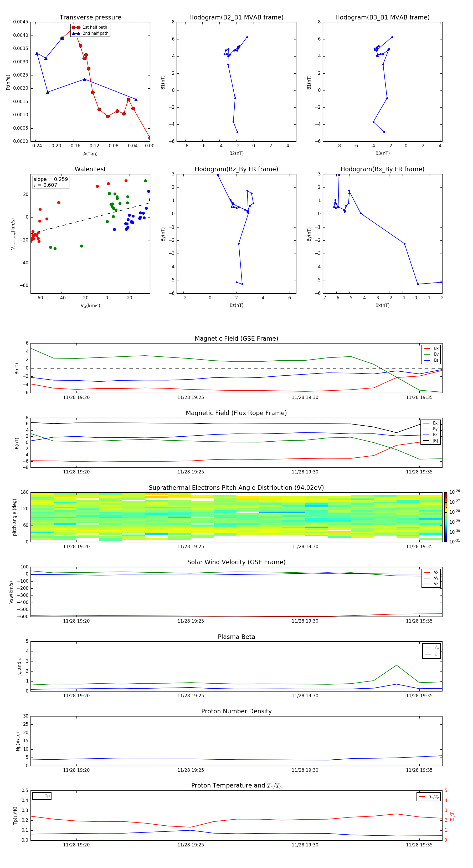The image size is (473, 868).
Task: Click the '10^-26' colorbar label
Action: 455,492
